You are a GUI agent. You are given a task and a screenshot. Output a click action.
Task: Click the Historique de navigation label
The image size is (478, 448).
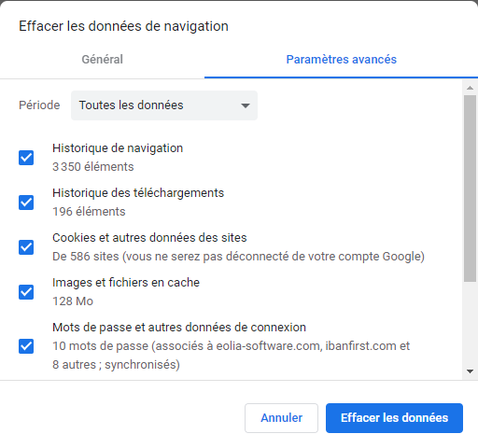coord(118,148)
